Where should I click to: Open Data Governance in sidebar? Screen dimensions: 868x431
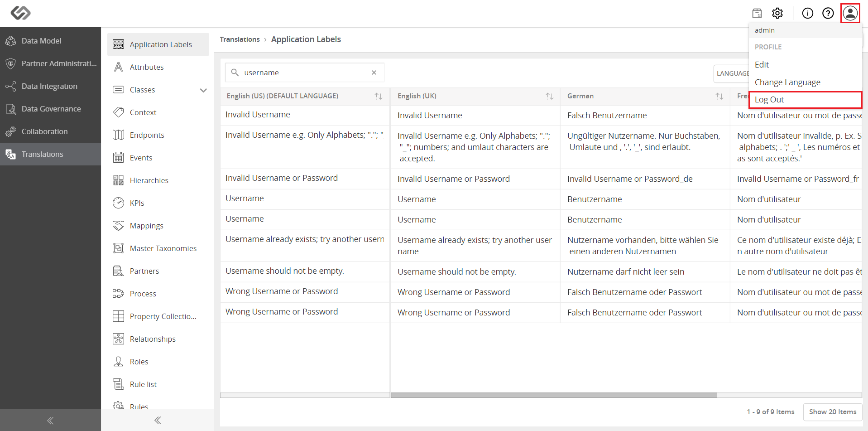(50, 109)
